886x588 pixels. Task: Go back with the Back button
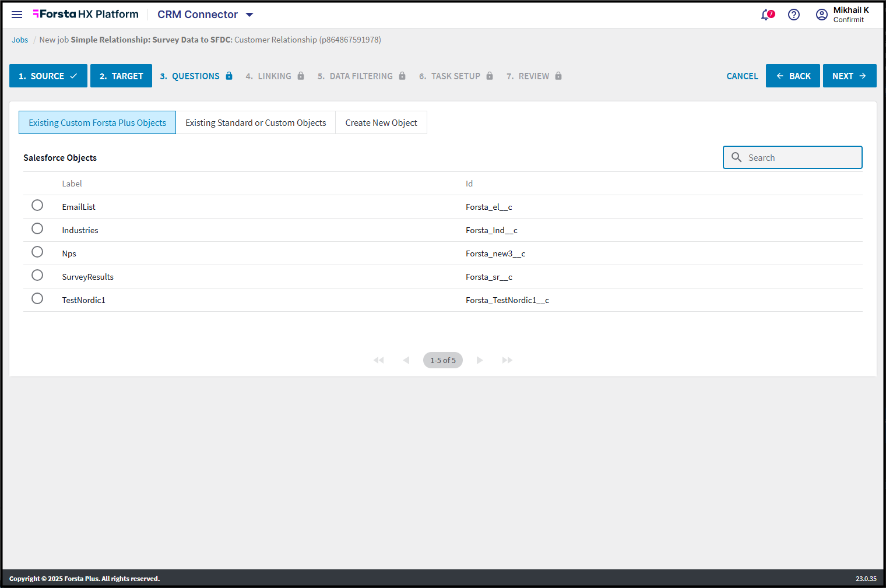click(x=793, y=76)
